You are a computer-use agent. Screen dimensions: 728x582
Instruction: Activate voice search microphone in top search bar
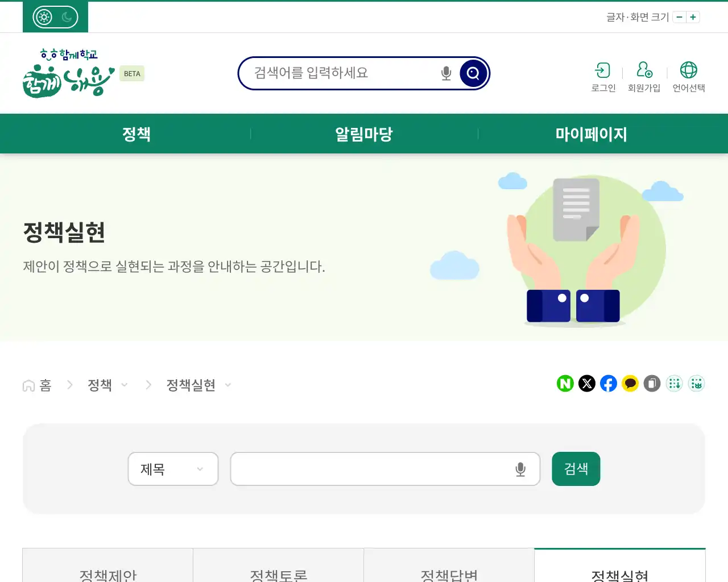point(446,73)
